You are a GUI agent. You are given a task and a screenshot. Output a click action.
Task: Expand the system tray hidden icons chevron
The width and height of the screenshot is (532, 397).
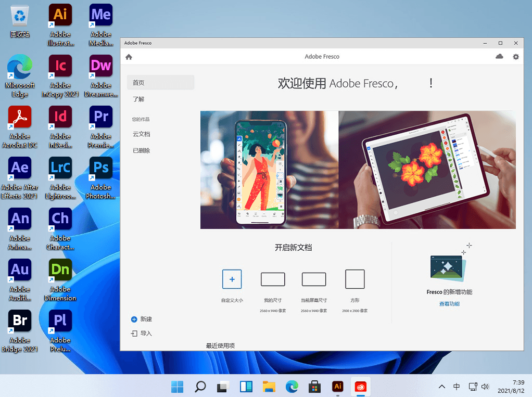(442, 387)
